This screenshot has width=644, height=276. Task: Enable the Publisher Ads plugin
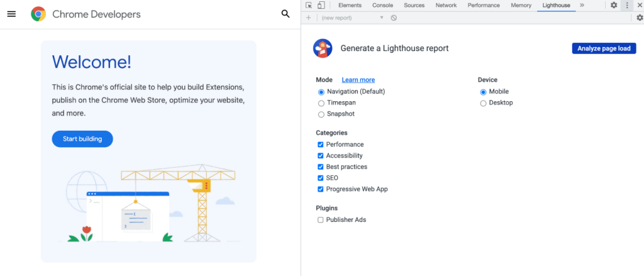coord(320,220)
